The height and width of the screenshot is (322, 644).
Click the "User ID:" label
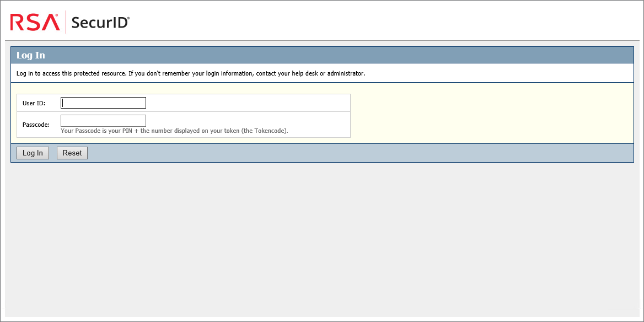click(34, 103)
